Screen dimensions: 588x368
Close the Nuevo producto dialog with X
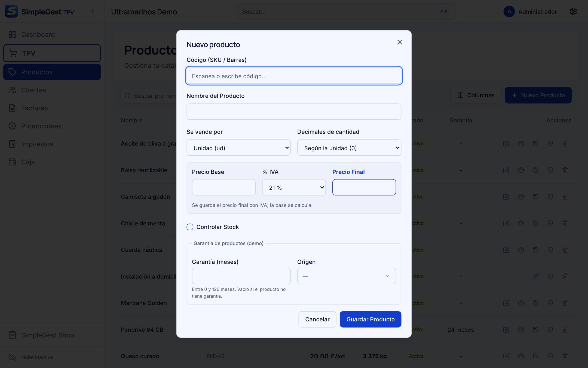[x=400, y=42]
